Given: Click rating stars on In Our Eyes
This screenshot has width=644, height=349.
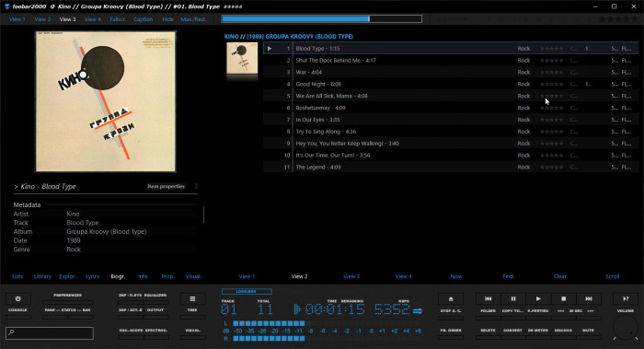Looking at the screenshot, I should point(551,120).
